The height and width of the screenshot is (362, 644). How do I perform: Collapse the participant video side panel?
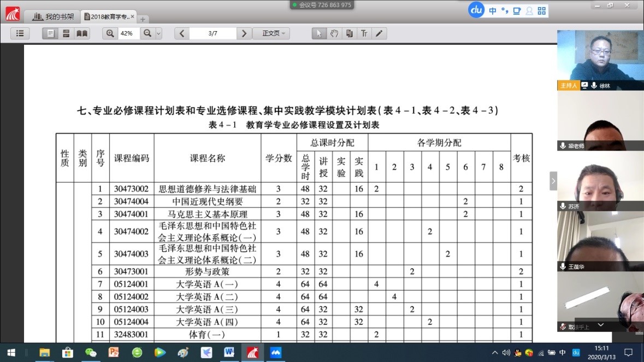pyautogui.click(x=553, y=181)
